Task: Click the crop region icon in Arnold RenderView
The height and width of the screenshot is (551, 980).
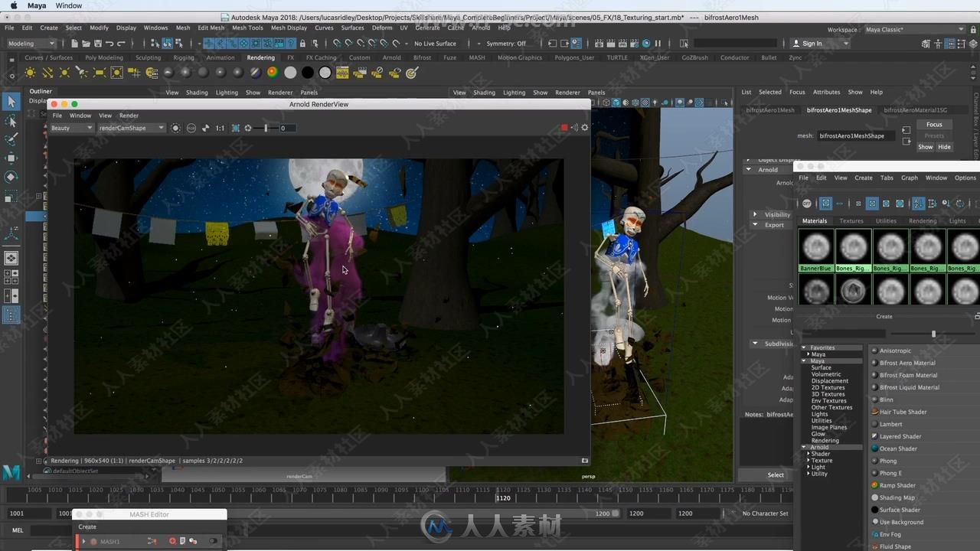Action: point(235,128)
